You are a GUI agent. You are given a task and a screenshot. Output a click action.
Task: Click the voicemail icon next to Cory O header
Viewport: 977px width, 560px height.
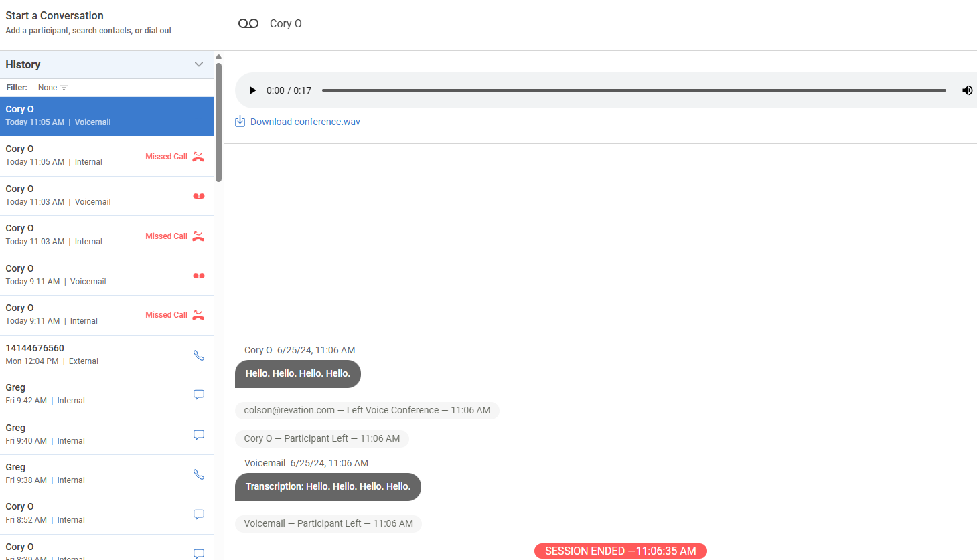(248, 23)
